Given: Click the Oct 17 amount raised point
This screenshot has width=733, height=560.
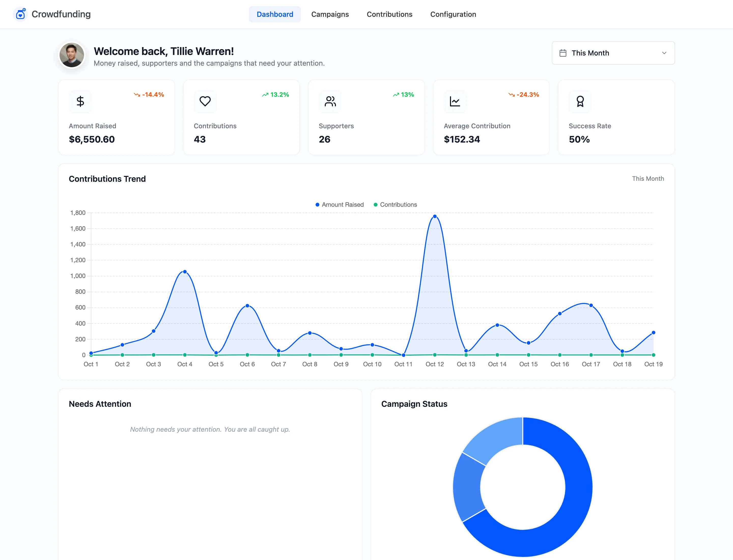Looking at the screenshot, I should 591,305.
